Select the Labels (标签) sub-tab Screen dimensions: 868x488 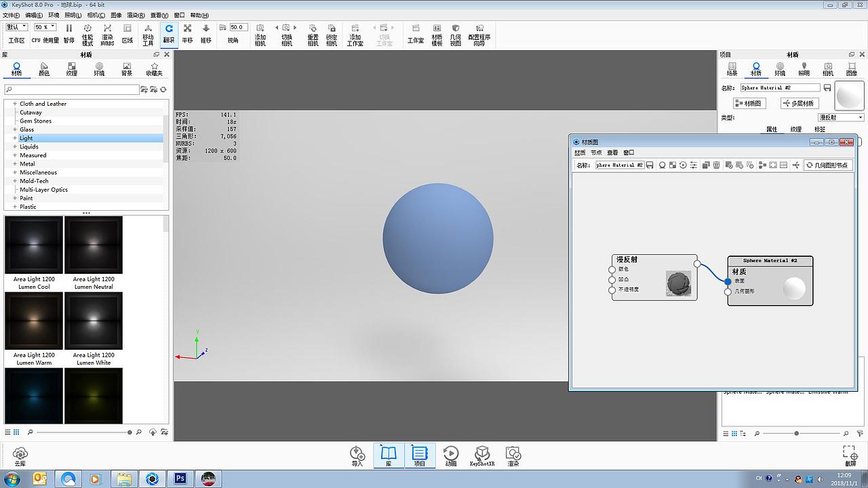820,129
